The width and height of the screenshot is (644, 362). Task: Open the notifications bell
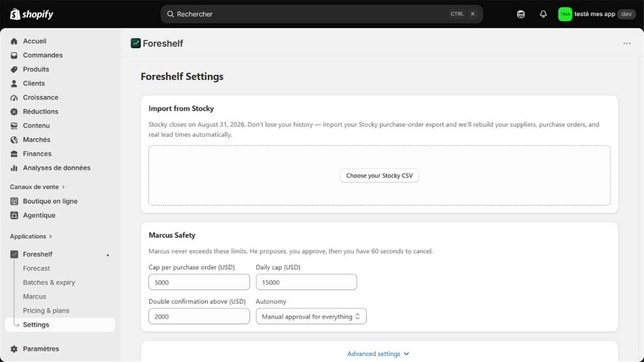point(543,14)
